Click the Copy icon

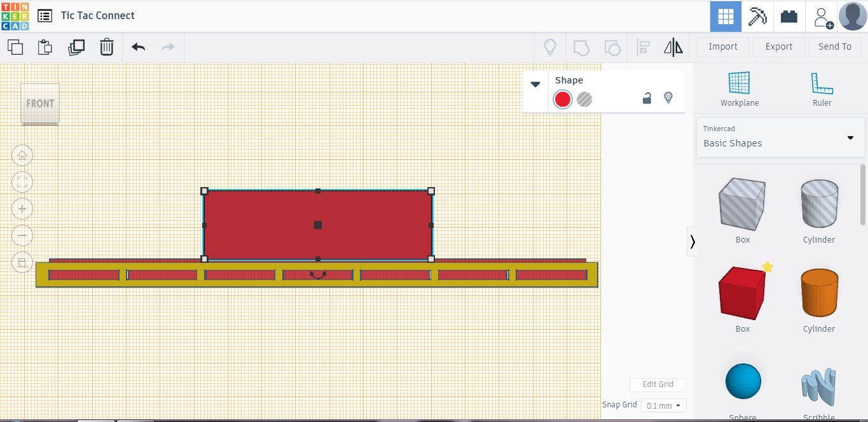[x=15, y=47]
